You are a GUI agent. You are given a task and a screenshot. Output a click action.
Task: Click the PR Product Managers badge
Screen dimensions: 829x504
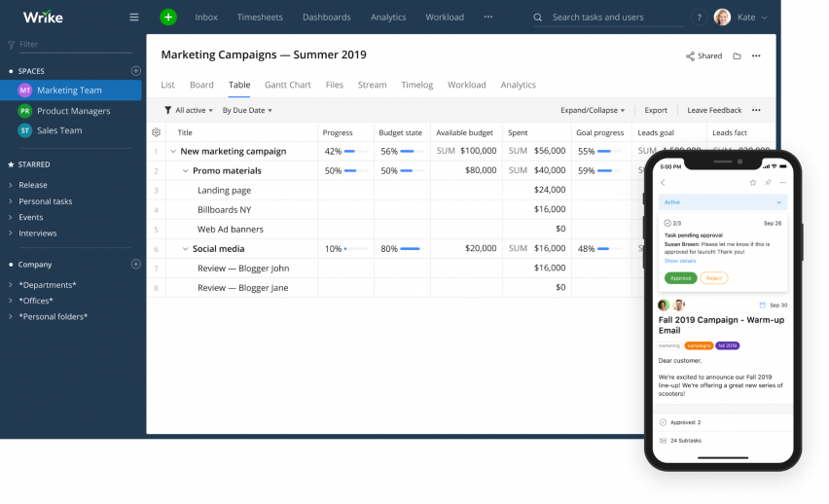coord(25,111)
